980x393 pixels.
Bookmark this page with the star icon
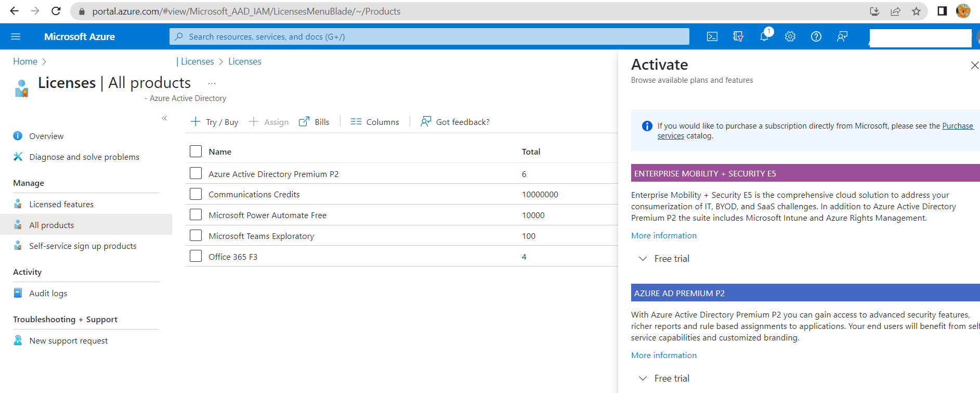point(916,11)
